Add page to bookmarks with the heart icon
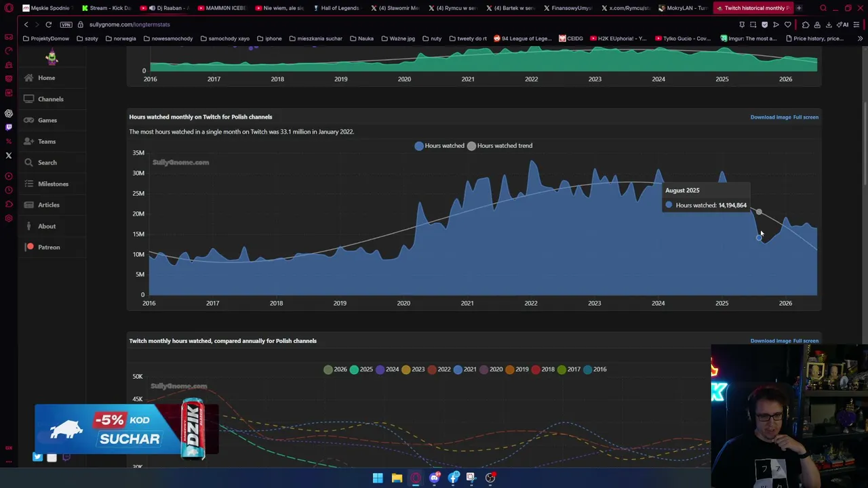Image resolution: width=868 pixels, height=488 pixels. pyautogui.click(x=788, y=24)
